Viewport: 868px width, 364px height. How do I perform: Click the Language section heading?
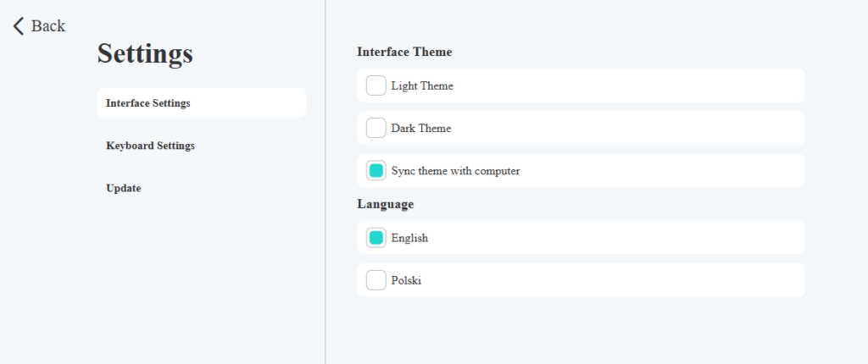click(385, 204)
